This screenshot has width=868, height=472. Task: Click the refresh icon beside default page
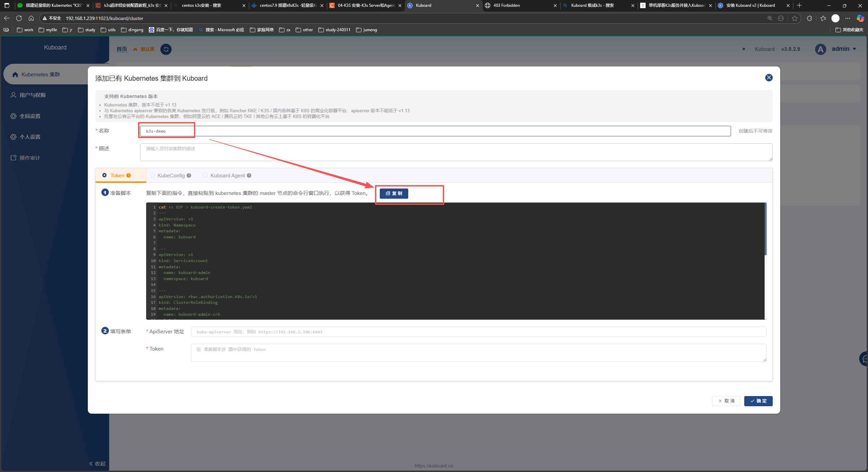pyautogui.click(x=166, y=50)
